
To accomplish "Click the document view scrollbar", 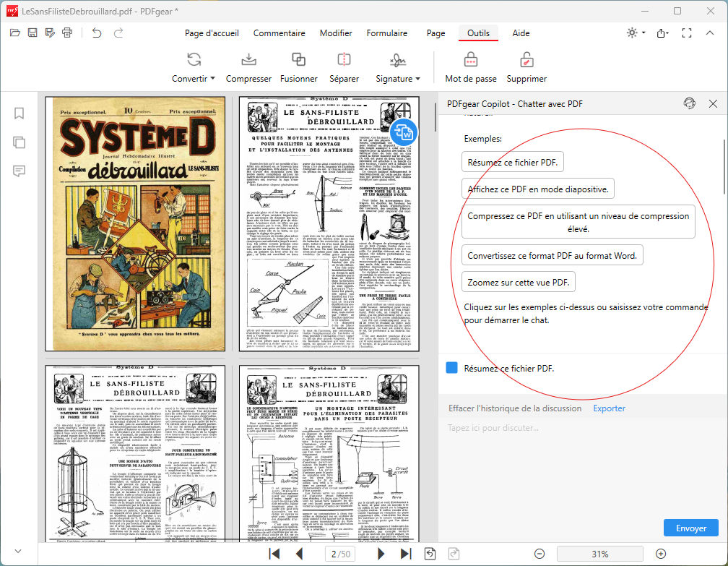I will point(435,118).
